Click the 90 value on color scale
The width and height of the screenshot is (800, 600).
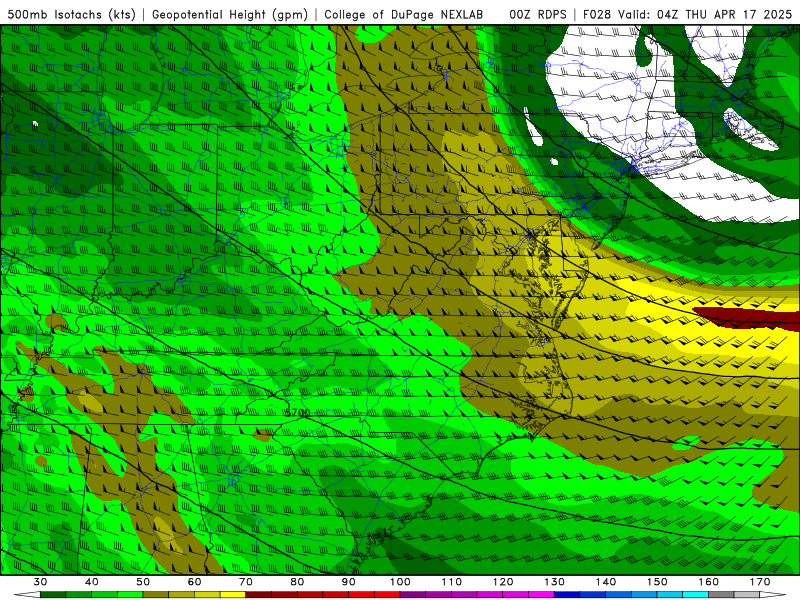pyautogui.click(x=348, y=582)
